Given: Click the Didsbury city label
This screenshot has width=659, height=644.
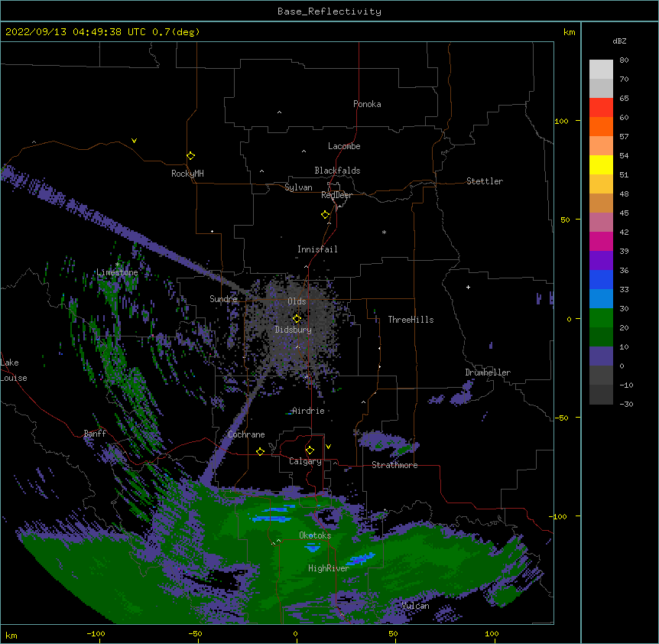Looking at the screenshot, I should [294, 330].
